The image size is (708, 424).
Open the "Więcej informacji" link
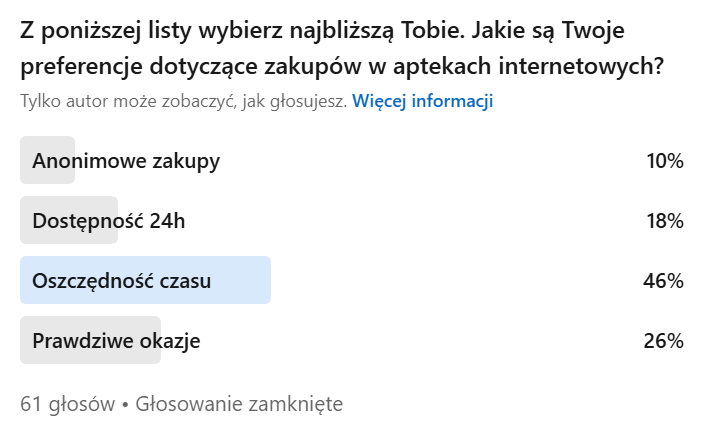click(x=422, y=101)
